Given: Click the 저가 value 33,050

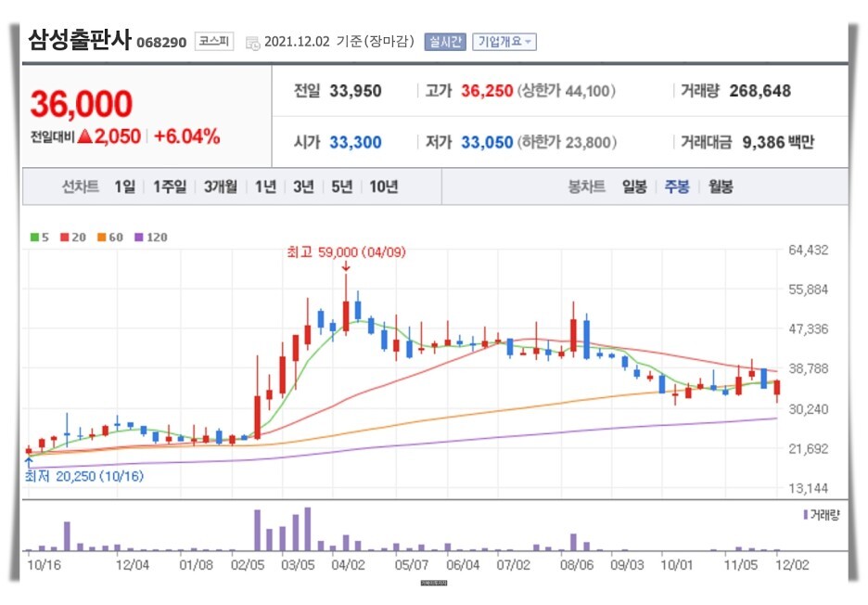Looking at the screenshot, I should [487, 142].
